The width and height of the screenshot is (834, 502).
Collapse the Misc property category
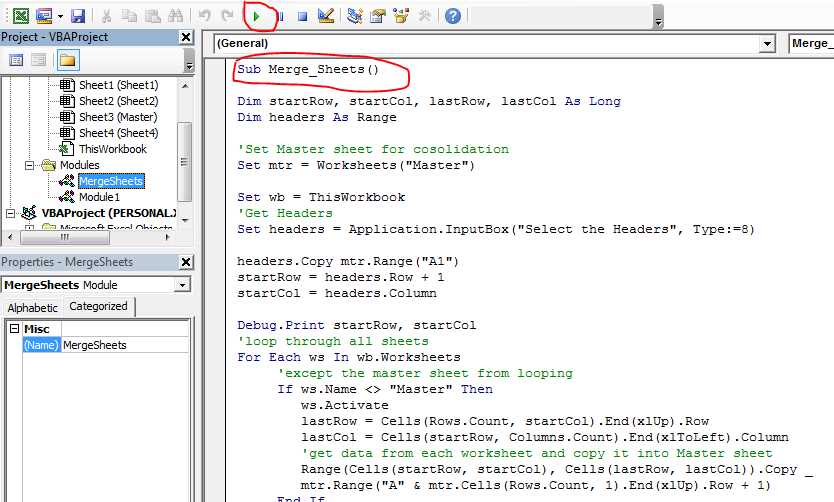(15, 329)
